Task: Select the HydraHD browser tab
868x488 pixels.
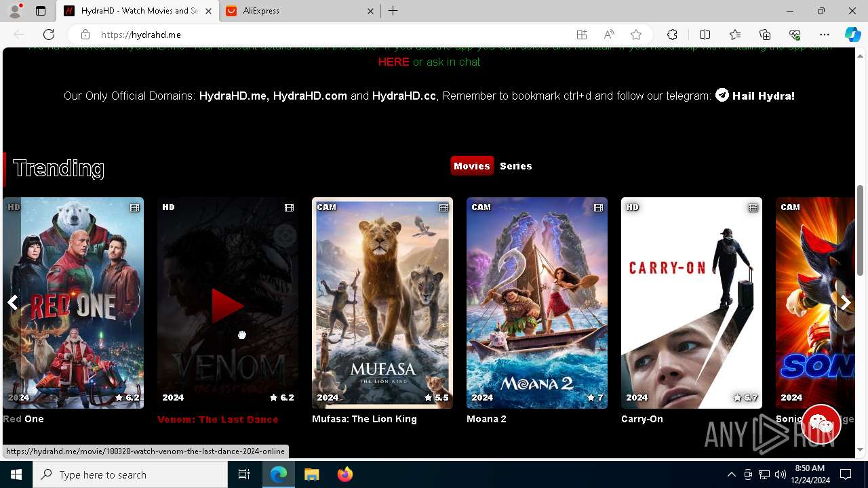Action: coord(138,11)
